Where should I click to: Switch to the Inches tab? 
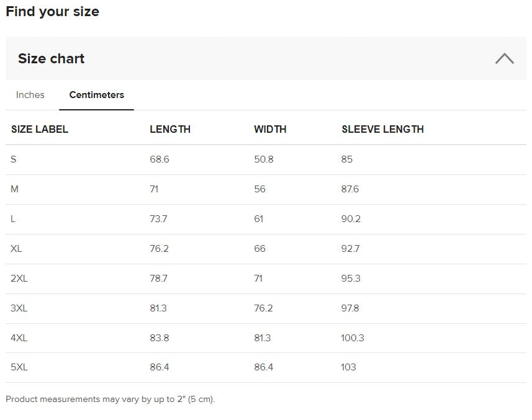[30, 95]
